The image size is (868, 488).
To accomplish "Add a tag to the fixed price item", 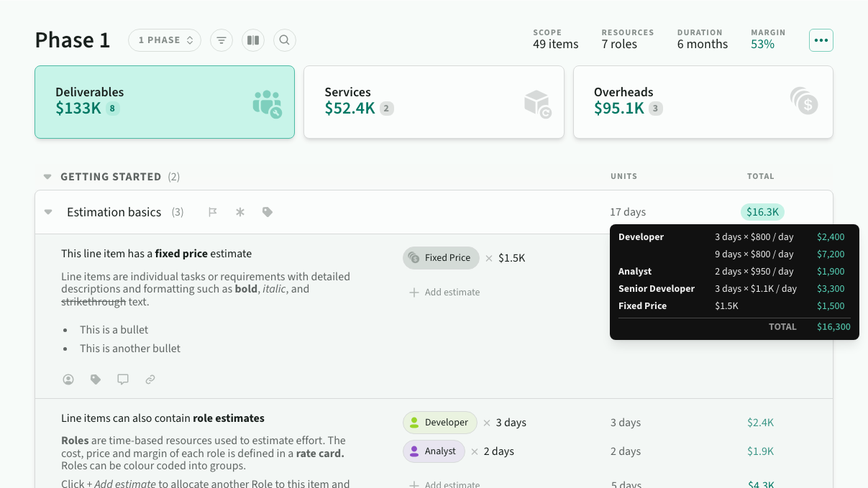I will click(96, 379).
